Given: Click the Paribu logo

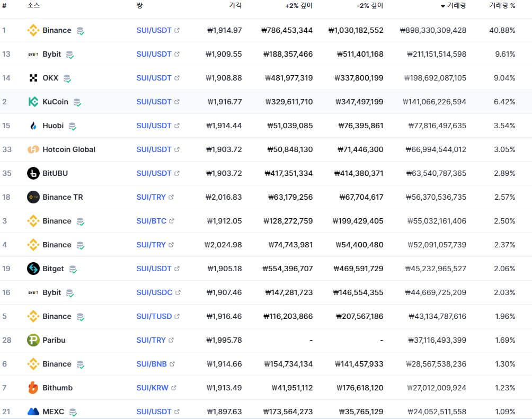Looking at the screenshot, I should (x=33, y=340).
